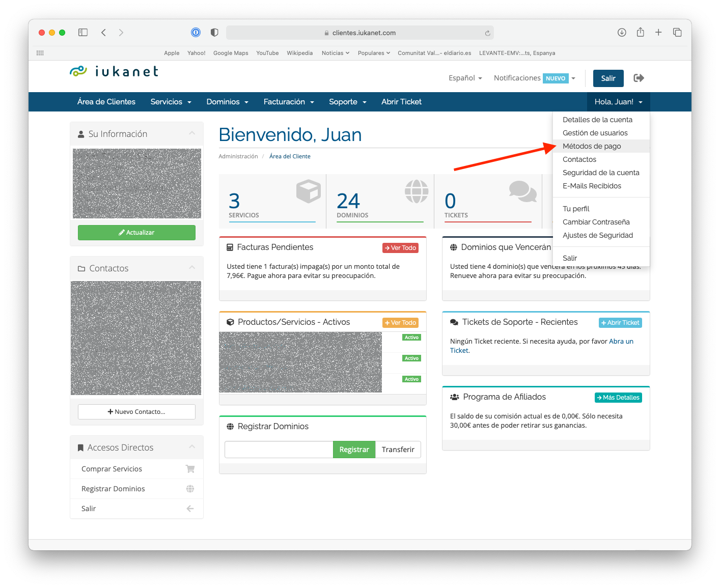Expand the Soporte navigation menu
The image size is (720, 588).
pyautogui.click(x=348, y=102)
